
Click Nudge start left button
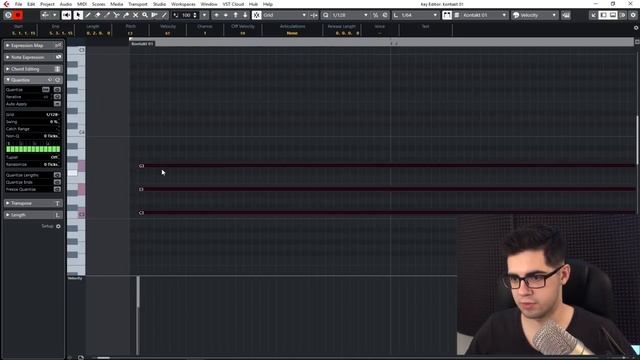pyautogui.click(x=216, y=15)
